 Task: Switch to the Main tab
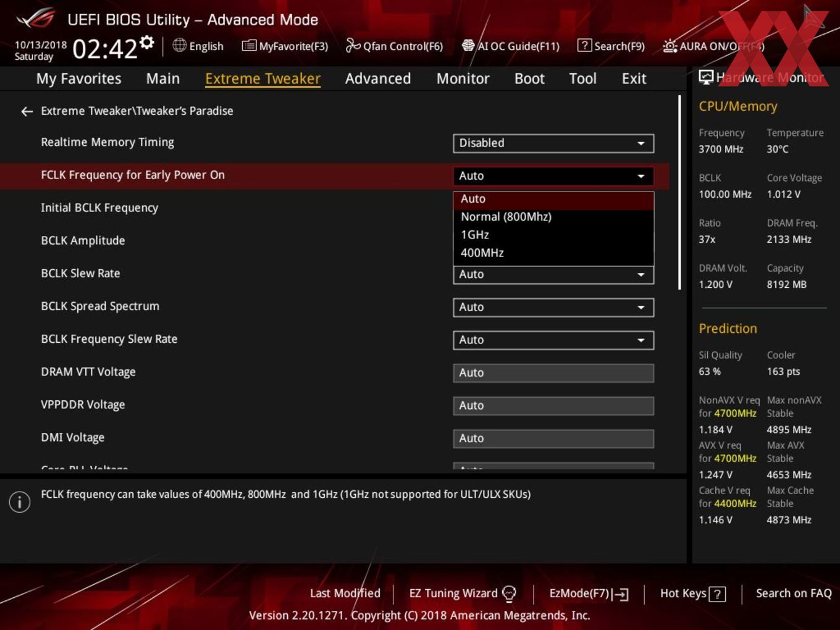163,78
